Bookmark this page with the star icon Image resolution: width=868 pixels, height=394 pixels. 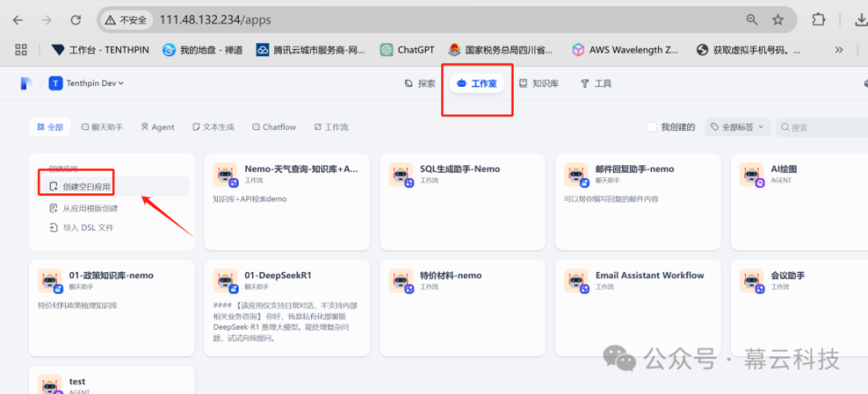[778, 20]
